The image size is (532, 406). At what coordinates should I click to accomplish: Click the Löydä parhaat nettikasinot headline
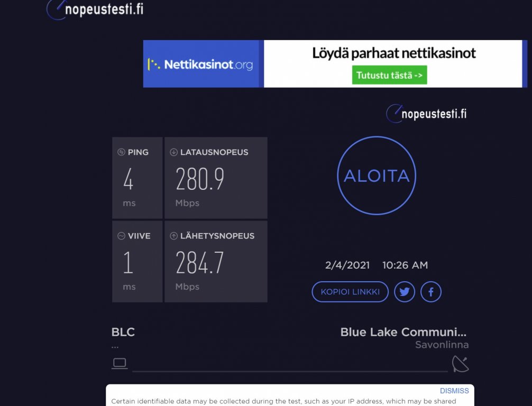point(394,53)
